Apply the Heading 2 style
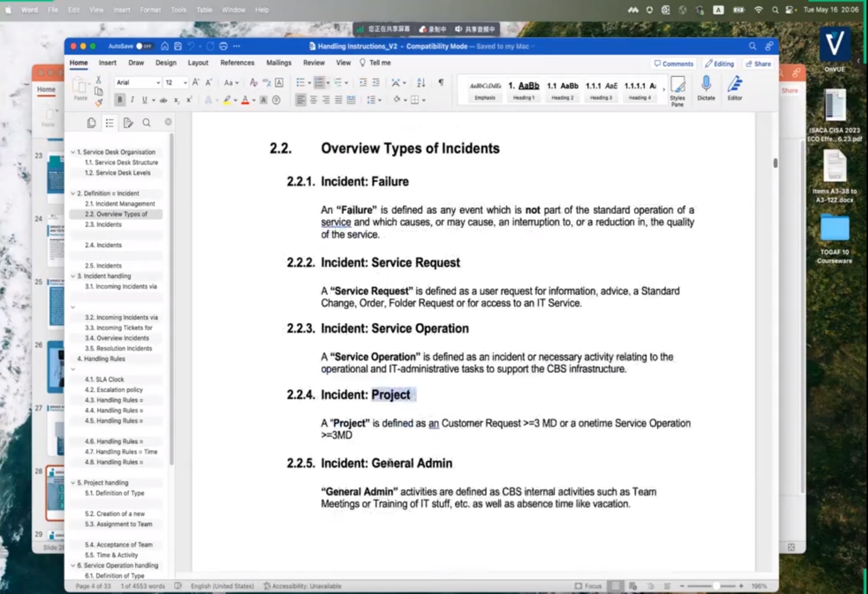Viewport: 868px width, 594px height. point(562,90)
